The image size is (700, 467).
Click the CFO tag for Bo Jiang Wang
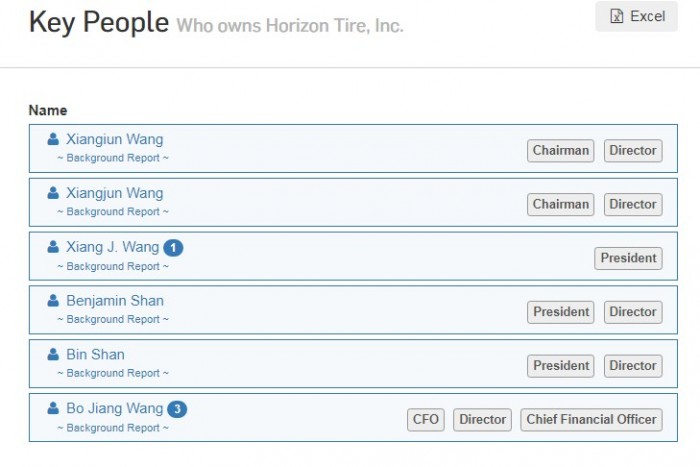click(425, 420)
